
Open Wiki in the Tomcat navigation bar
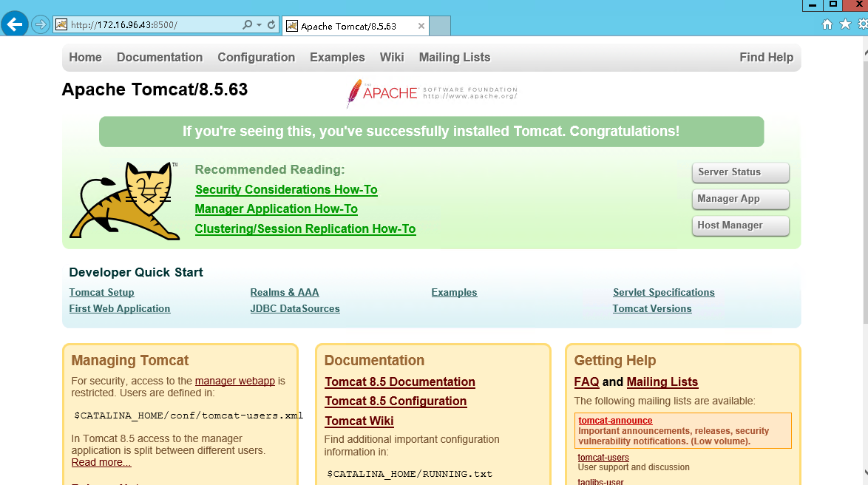(392, 58)
